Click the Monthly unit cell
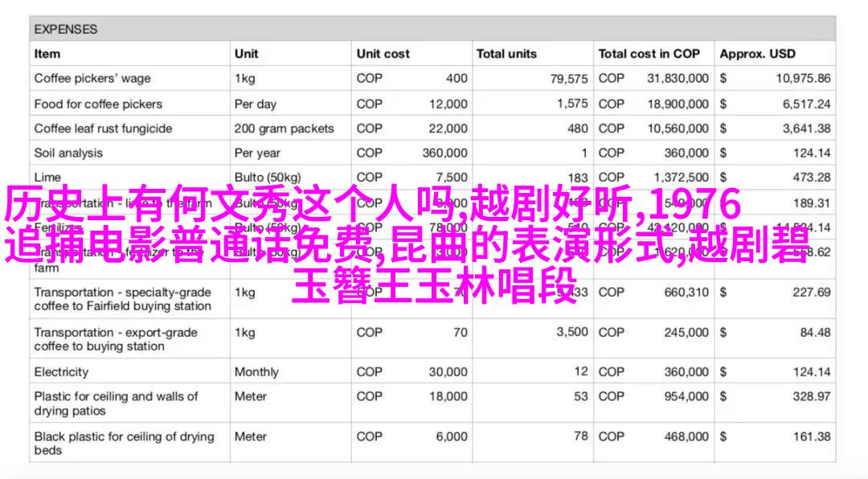Viewport: 868px width, 479px height. click(x=256, y=372)
